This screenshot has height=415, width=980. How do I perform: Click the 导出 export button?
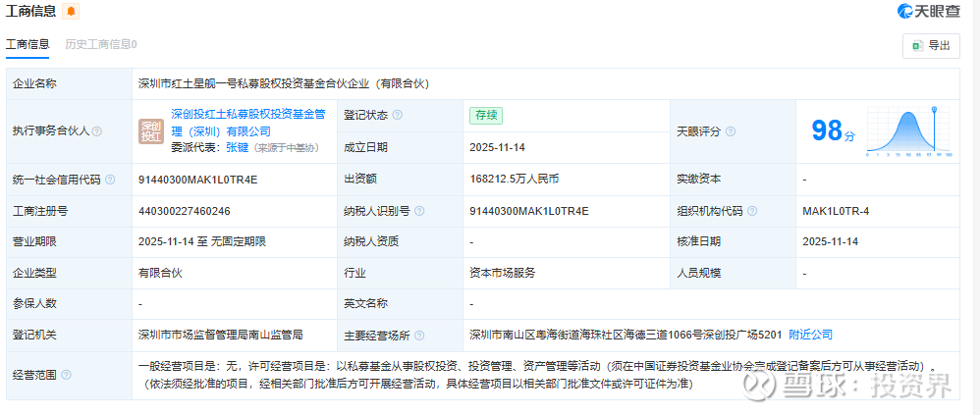point(931,45)
